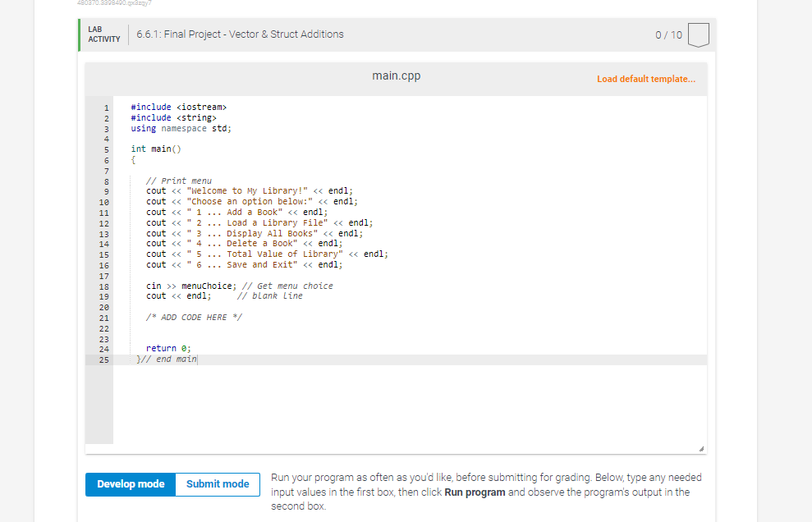
Task: Click the Add a Book cout line
Action: click(x=236, y=213)
